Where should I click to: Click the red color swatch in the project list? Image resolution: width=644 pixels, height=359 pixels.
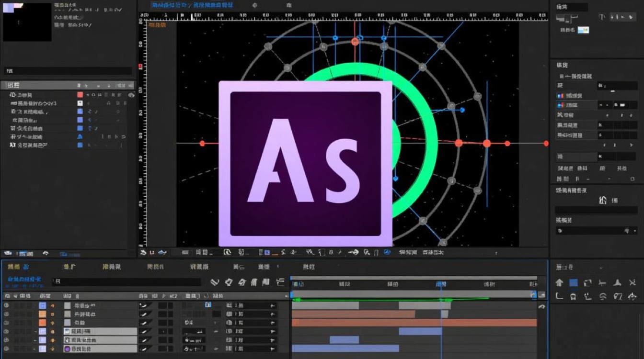80,95
